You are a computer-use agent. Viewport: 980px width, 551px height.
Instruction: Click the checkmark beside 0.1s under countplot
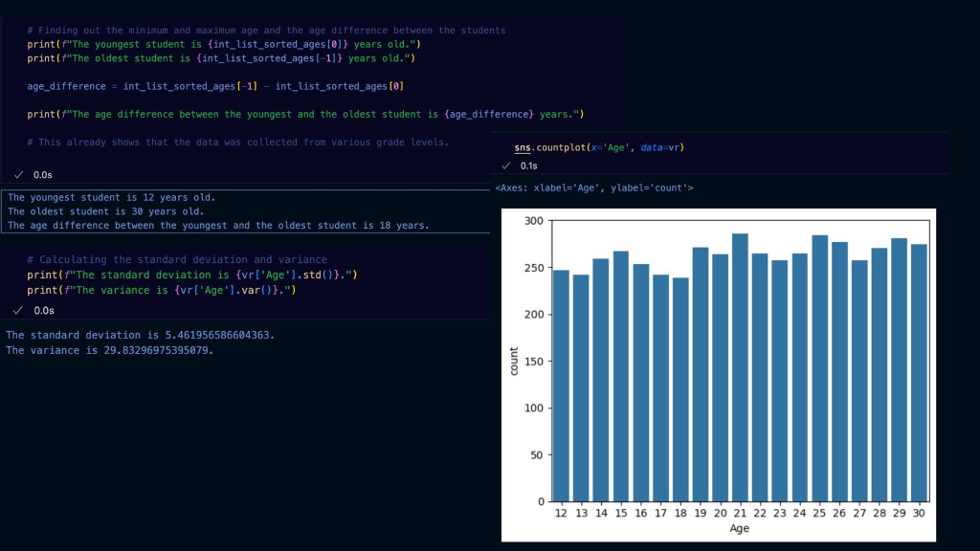(505, 165)
